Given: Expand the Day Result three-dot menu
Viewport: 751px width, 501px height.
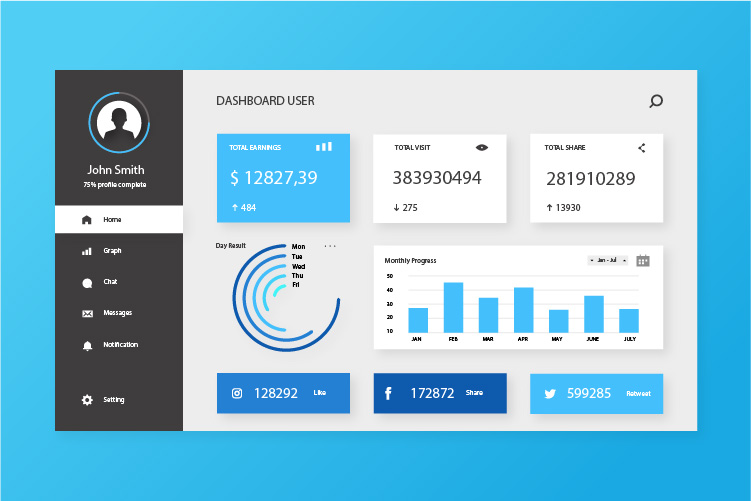Looking at the screenshot, I should 330,246.
